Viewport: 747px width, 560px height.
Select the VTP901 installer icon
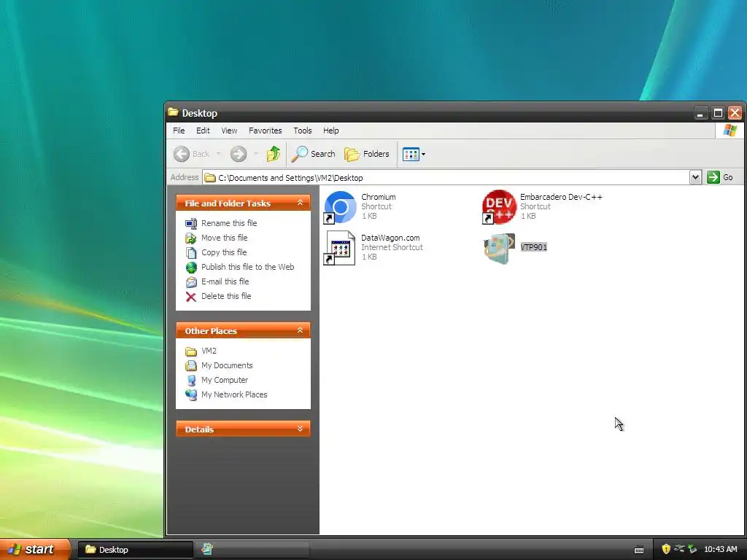[x=499, y=248]
